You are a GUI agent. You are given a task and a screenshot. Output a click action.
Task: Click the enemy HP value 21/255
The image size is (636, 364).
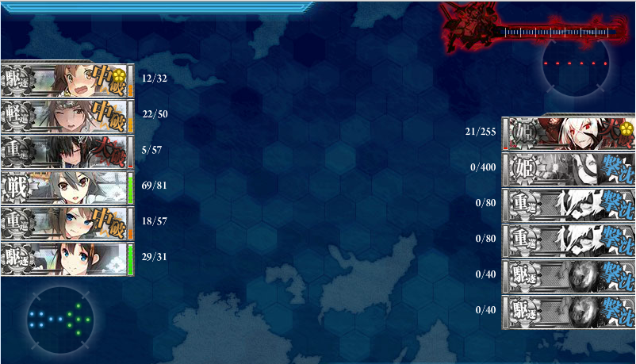pos(481,132)
